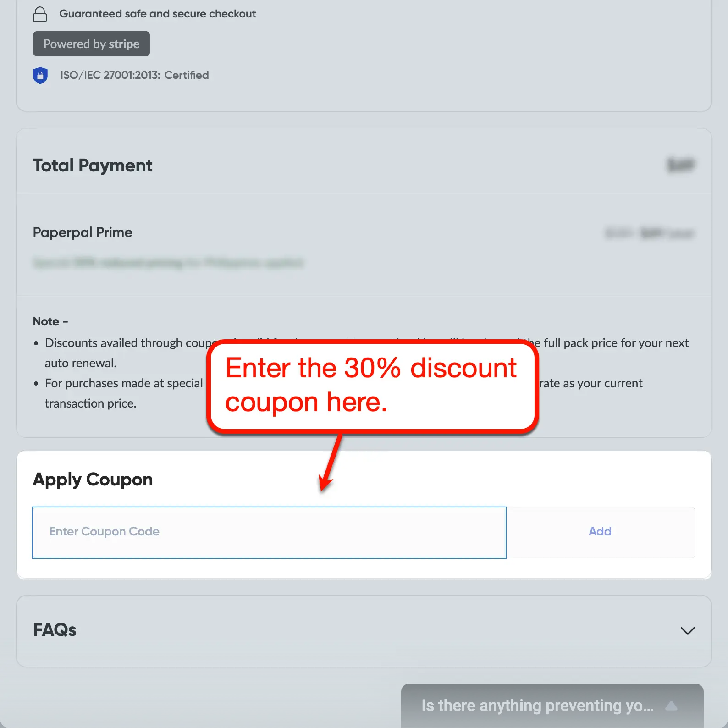Click the Powered by stripe badge
Viewport: 728px width, 728px height.
pos(91,44)
